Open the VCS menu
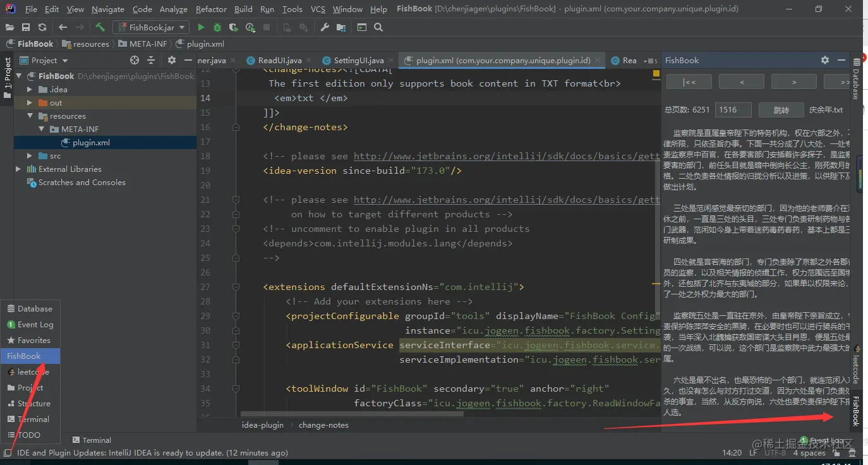Image resolution: width=868 pixels, height=465 pixels. point(318,9)
